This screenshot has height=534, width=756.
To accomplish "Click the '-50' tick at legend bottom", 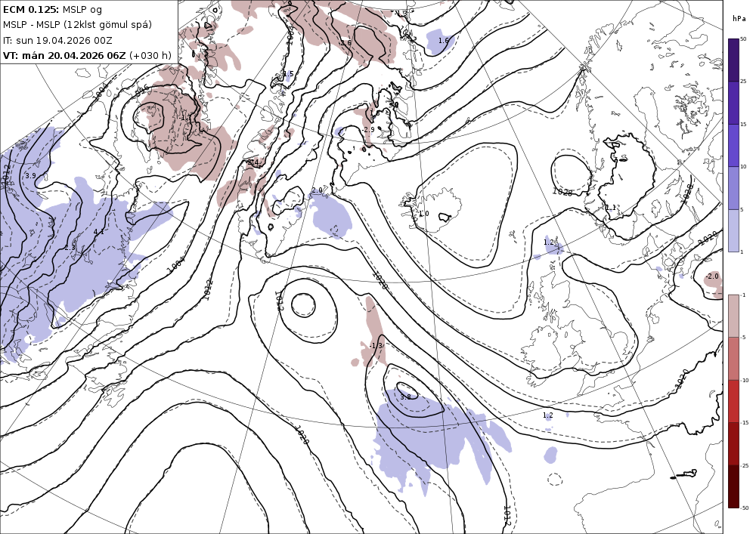I will tap(745, 508).
